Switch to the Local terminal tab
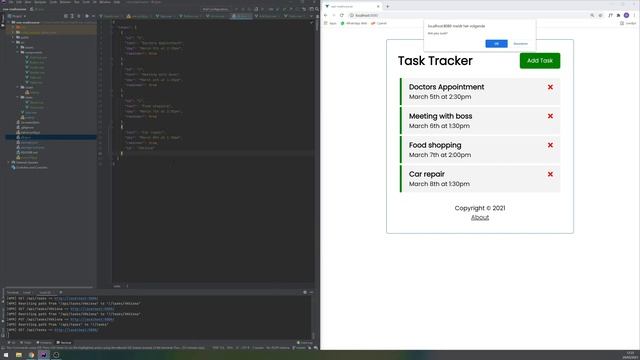 (x=27, y=292)
